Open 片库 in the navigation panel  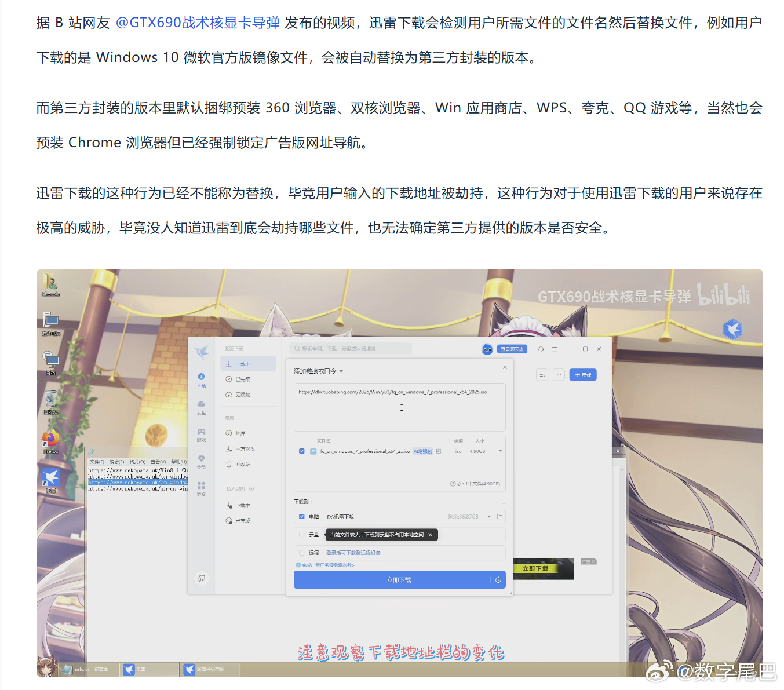(239, 433)
